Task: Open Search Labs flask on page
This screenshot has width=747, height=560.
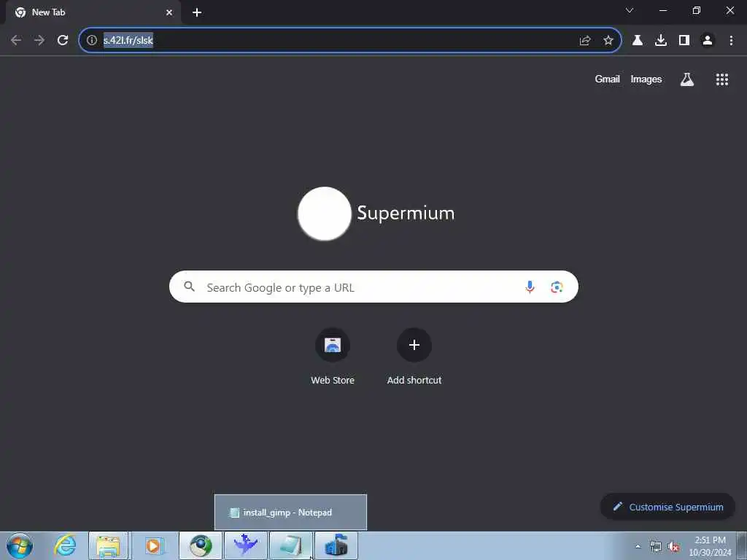Action: pyautogui.click(x=686, y=79)
